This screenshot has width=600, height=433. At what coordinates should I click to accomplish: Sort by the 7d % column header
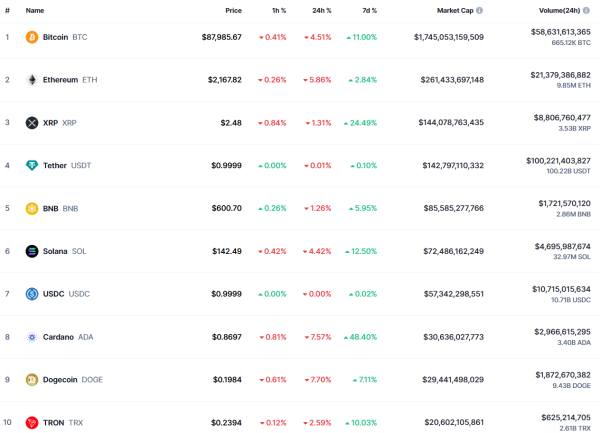[x=370, y=10]
